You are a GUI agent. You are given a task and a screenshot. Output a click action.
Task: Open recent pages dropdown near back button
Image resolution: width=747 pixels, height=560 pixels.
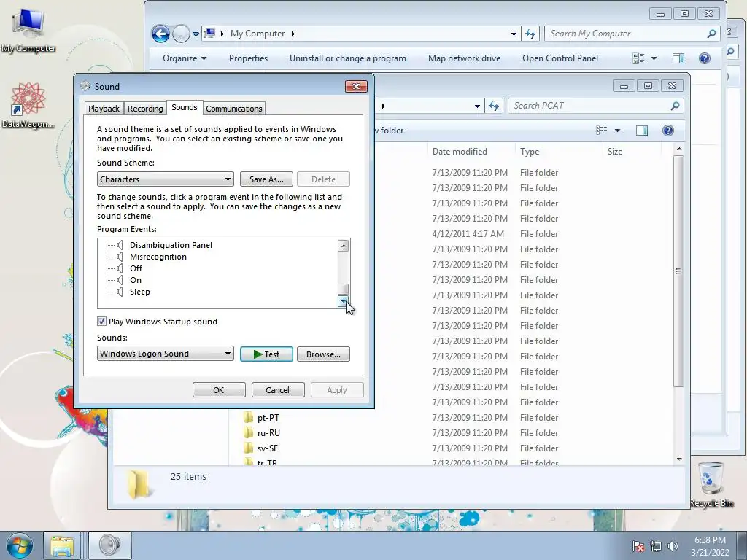point(196,34)
